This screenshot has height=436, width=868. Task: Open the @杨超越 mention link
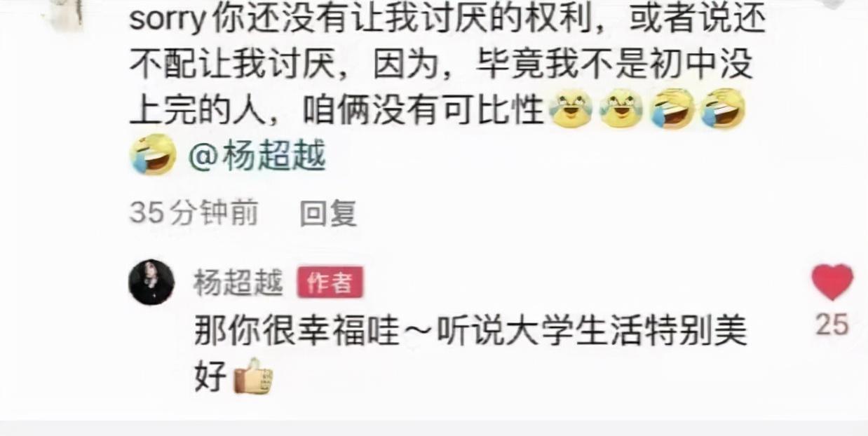[257, 155]
